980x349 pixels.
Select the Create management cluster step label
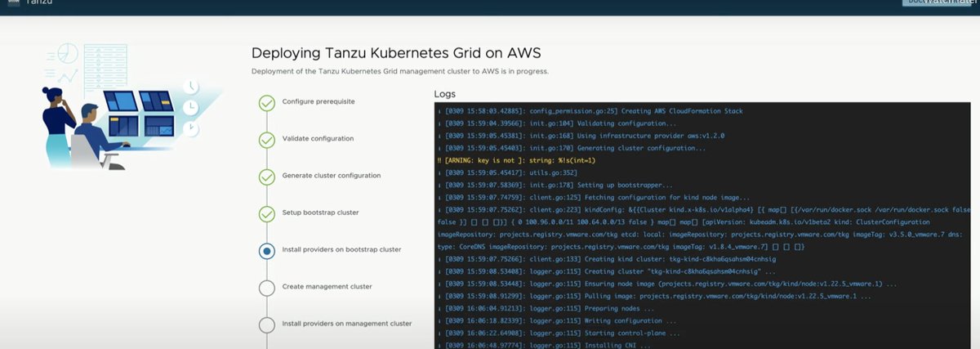[327, 287]
